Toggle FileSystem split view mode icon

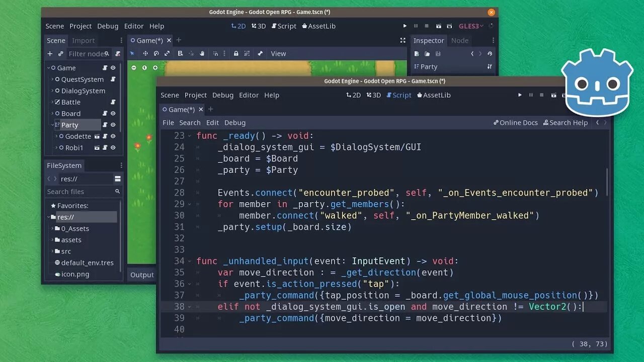tap(118, 179)
